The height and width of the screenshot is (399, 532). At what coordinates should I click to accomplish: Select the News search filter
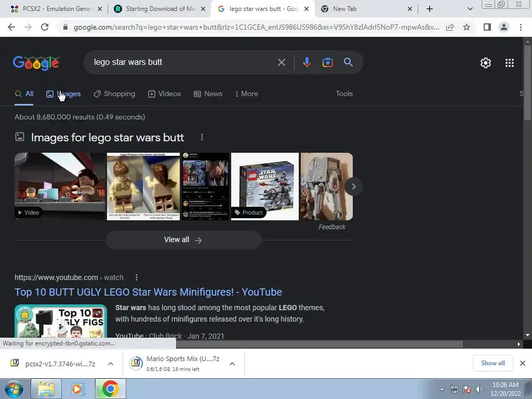(208, 94)
